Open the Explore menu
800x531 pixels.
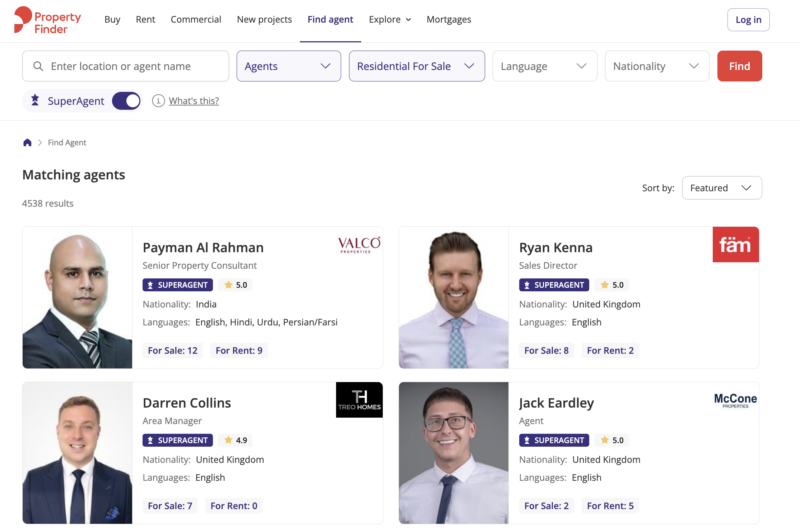(x=389, y=19)
